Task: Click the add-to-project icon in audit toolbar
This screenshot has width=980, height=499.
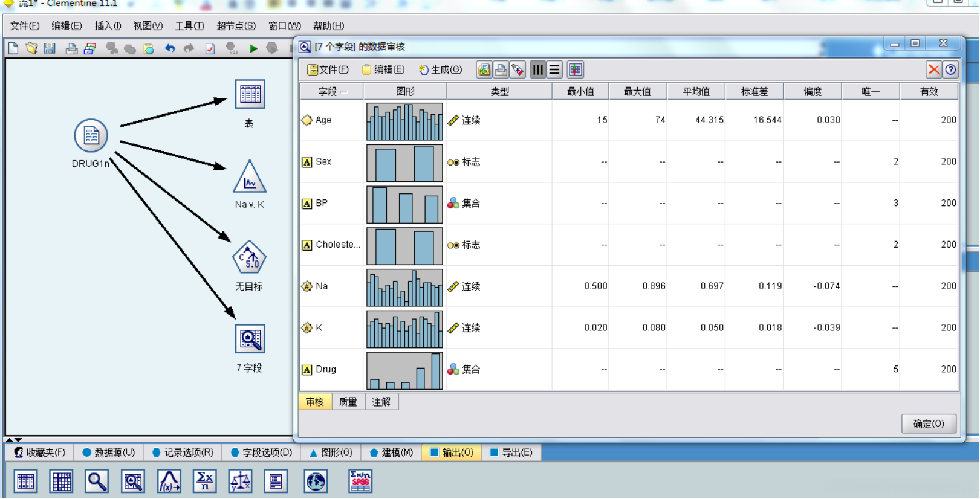Action: point(484,70)
